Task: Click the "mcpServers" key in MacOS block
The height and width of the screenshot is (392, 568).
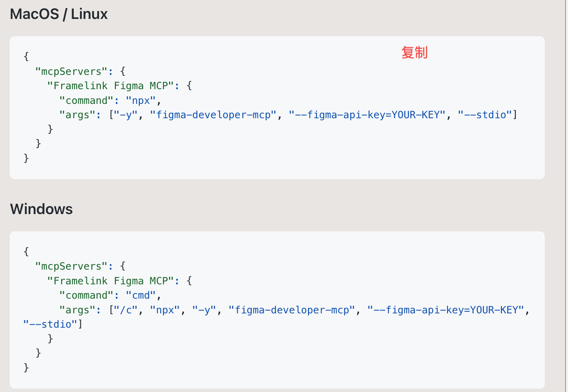Action: pos(71,71)
